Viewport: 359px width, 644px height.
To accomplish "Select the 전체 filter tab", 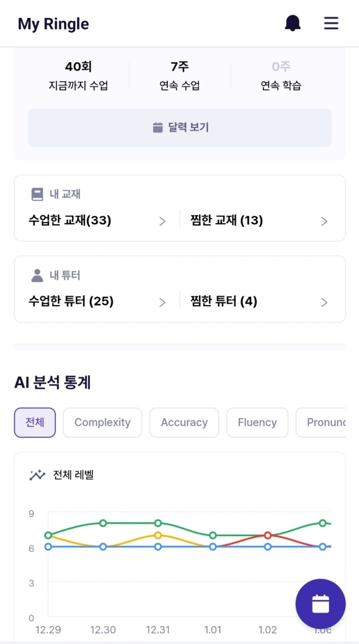I will pyautogui.click(x=35, y=423).
